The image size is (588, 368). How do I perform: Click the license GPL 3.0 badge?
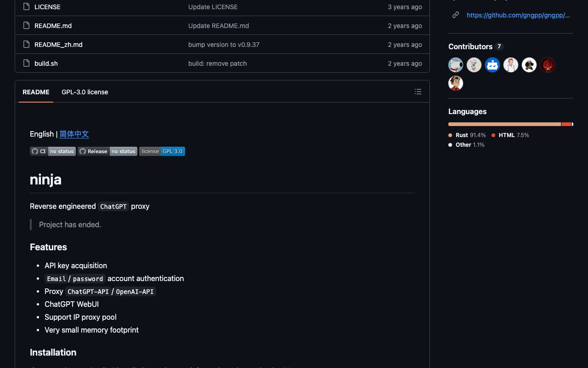[162, 151]
